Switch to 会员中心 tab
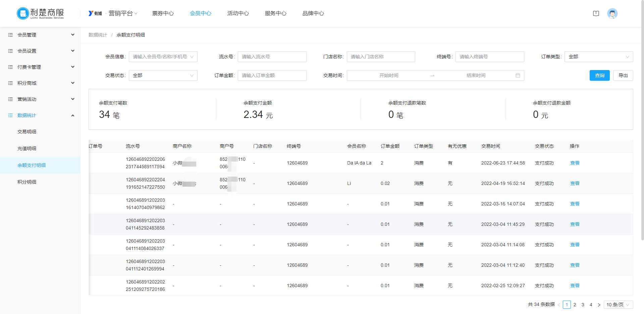644x314 pixels. tap(201, 13)
